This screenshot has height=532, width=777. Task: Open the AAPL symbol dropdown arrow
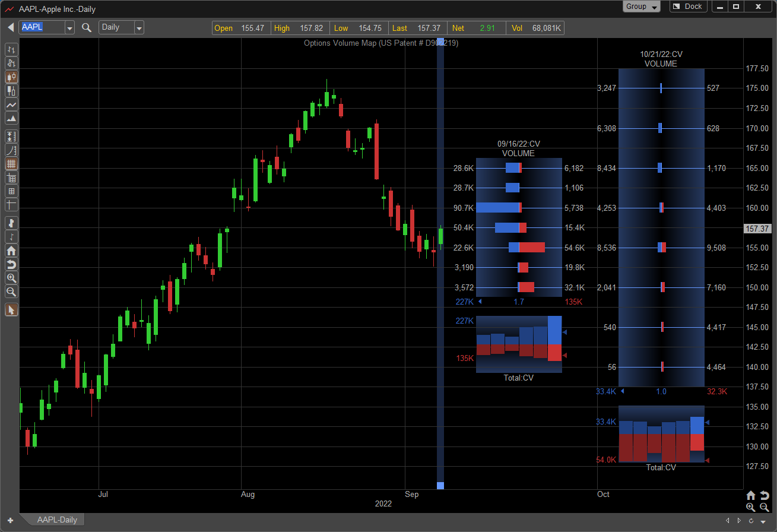[x=69, y=27]
